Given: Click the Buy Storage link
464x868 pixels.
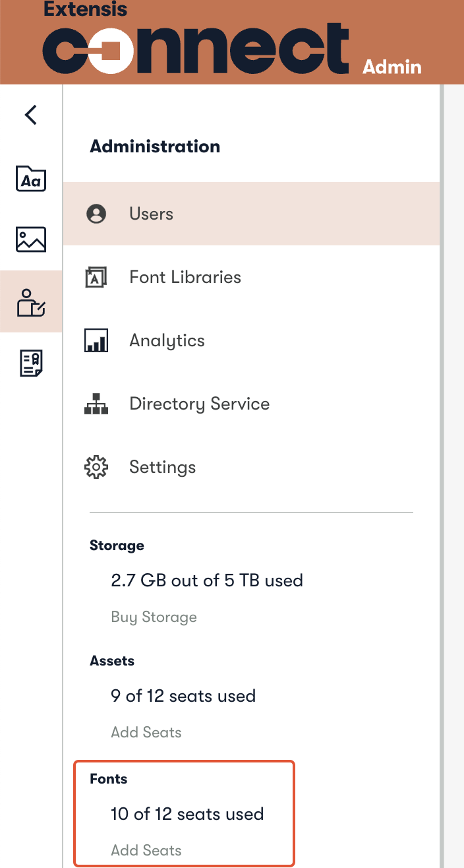Looking at the screenshot, I should (154, 617).
